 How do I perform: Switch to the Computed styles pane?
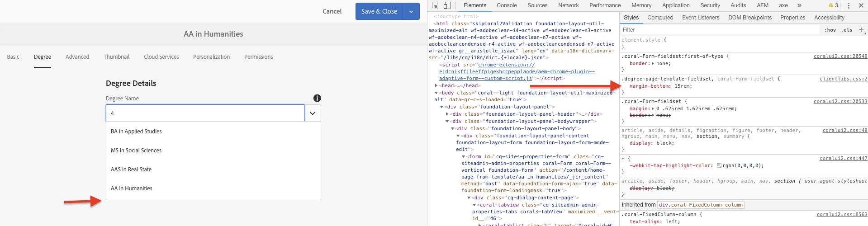pos(660,18)
